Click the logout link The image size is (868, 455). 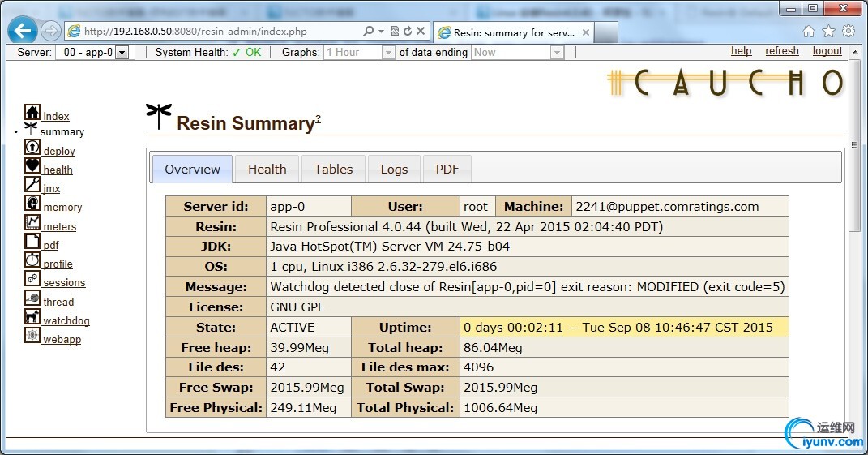click(827, 51)
